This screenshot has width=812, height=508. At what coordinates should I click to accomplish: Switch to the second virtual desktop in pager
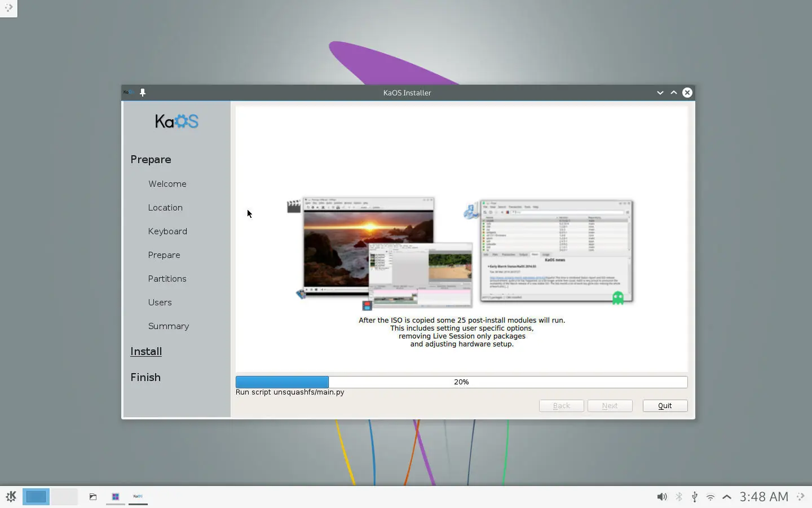[64, 497]
